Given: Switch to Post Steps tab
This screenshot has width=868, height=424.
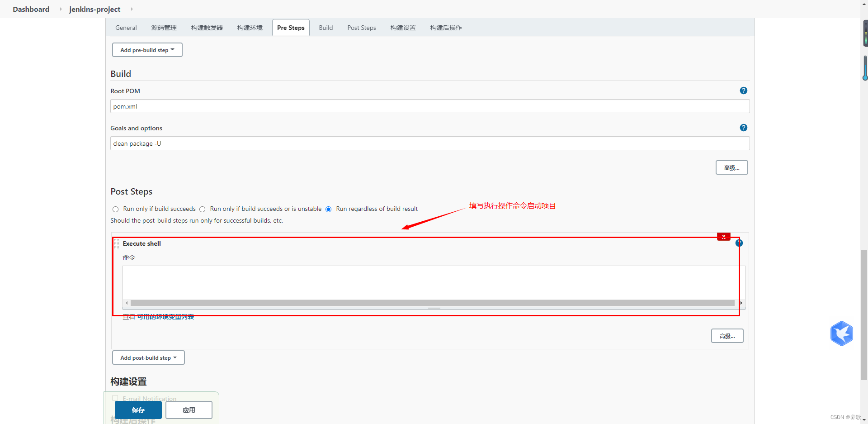Looking at the screenshot, I should (362, 28).
